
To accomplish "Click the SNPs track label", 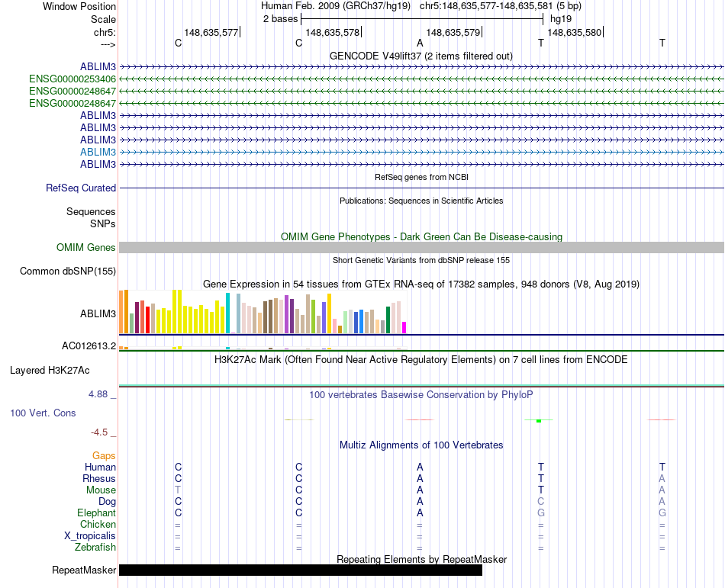I will (103, 223).
